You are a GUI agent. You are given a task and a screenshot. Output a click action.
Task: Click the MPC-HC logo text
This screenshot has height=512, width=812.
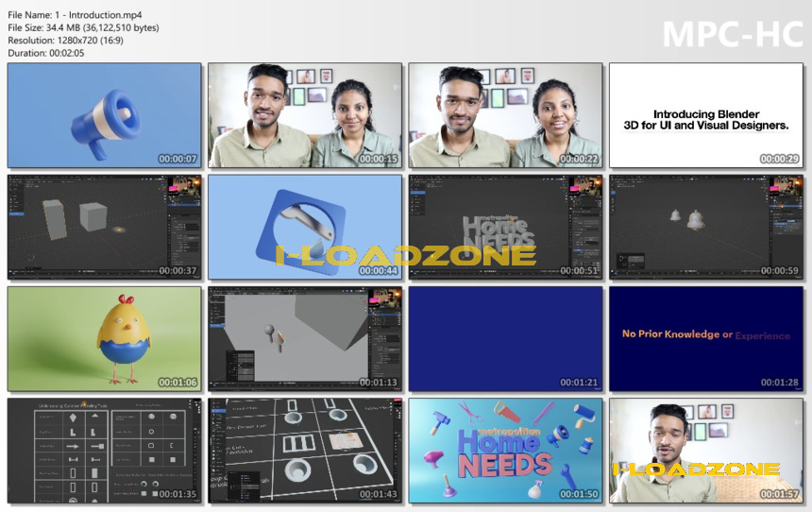pos(733,35)
